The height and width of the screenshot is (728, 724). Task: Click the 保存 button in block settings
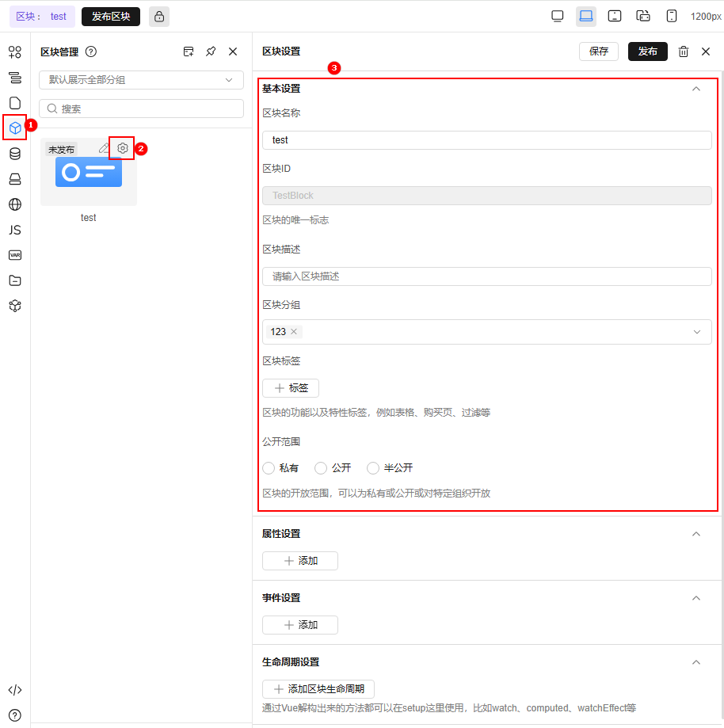pyautogui.click(x=598, y=51)
